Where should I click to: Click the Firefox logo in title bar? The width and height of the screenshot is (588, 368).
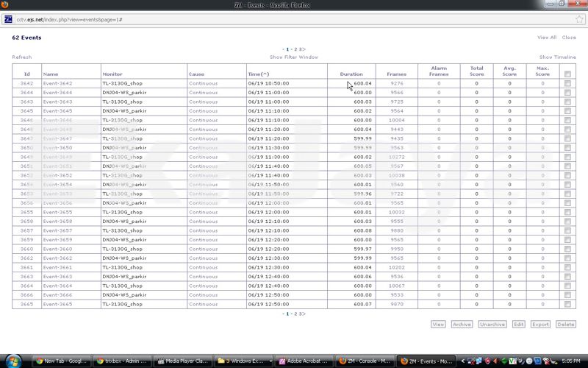pos(6,6)
